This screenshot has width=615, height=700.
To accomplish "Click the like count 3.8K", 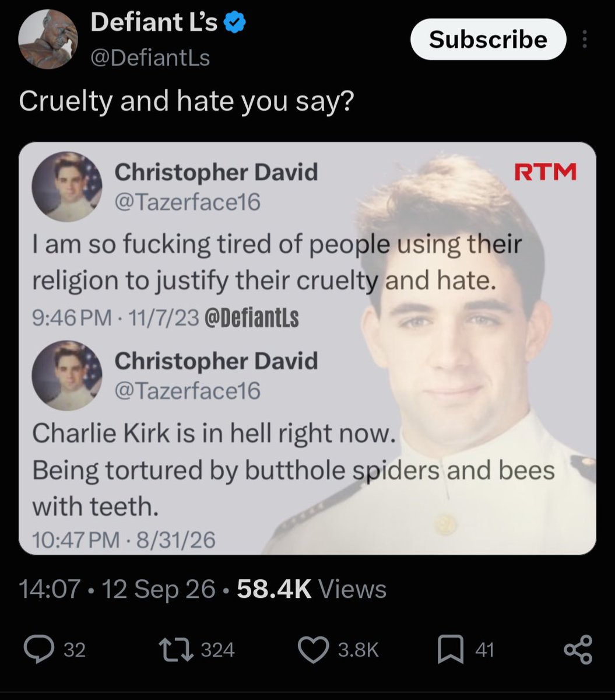I will [x=359, y=650].
